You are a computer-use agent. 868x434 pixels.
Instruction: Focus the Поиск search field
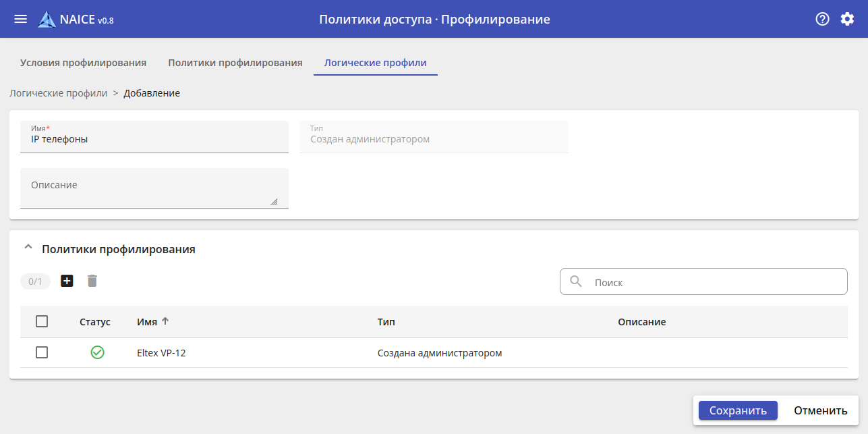click(x=715, y=282)
